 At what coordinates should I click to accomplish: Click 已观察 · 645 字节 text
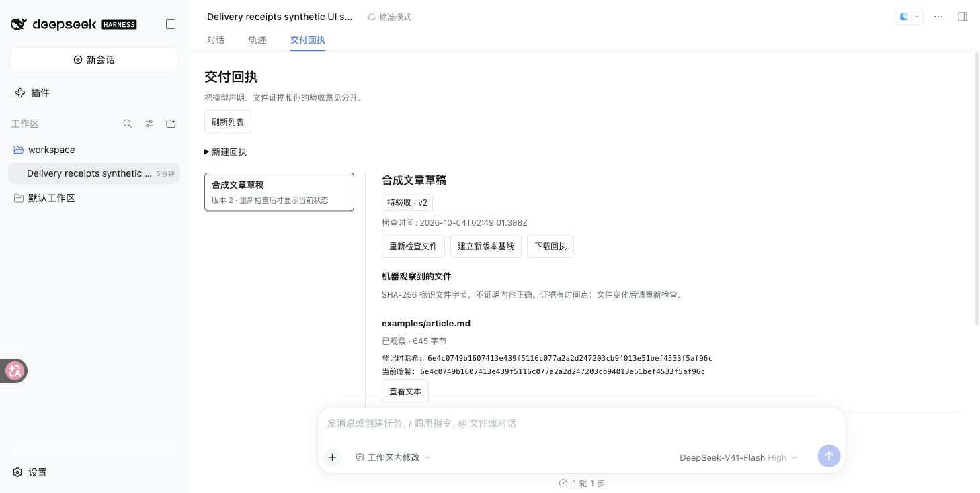(414, 341)
